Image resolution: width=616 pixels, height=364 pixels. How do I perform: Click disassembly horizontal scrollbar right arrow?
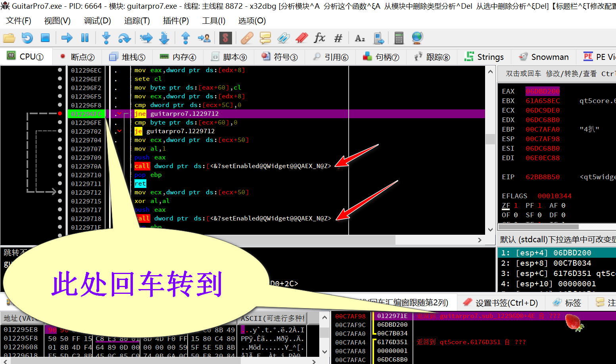click(480, 240)
